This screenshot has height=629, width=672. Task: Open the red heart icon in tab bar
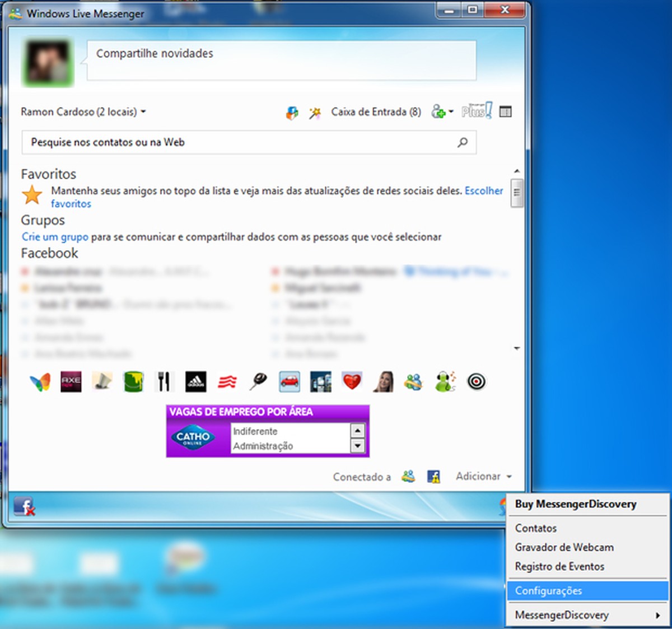pos(351,381)
